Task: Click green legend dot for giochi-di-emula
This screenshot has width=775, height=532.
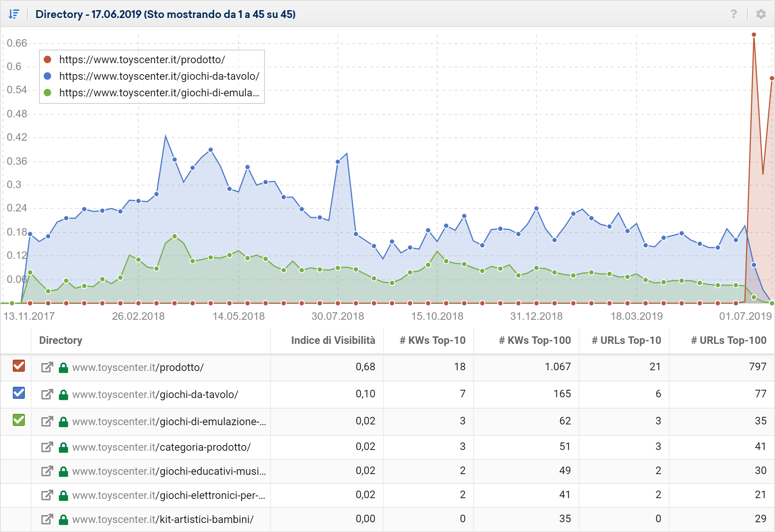Action: pyautogui.click(x=47, y=93)
